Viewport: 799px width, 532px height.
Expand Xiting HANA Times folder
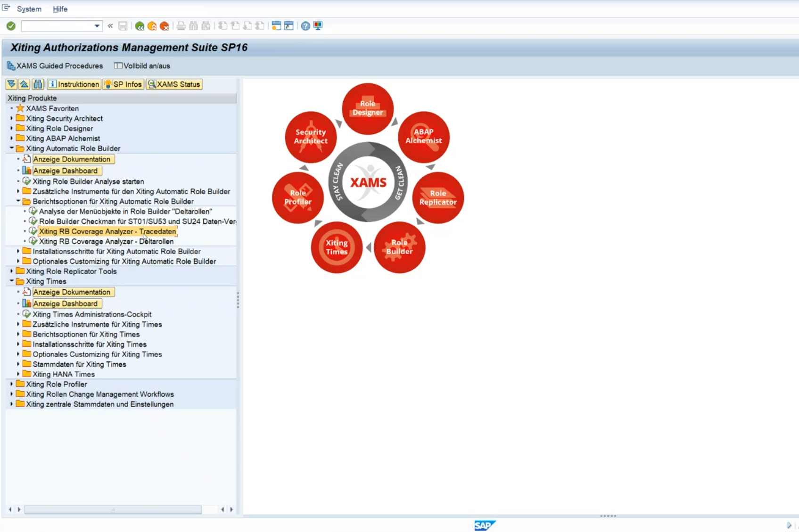click(x=18, y=374)
